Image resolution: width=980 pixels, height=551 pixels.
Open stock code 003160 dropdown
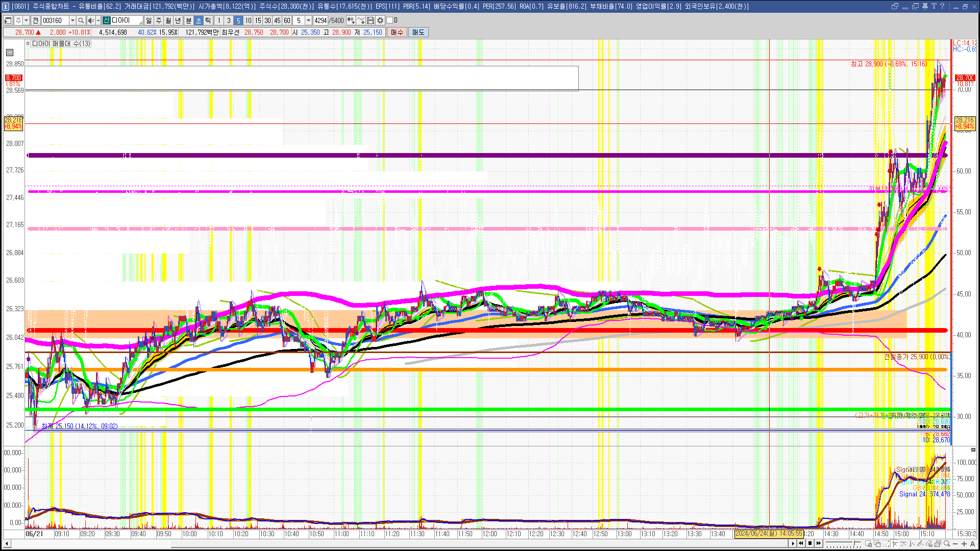click(x=72, y=20)
